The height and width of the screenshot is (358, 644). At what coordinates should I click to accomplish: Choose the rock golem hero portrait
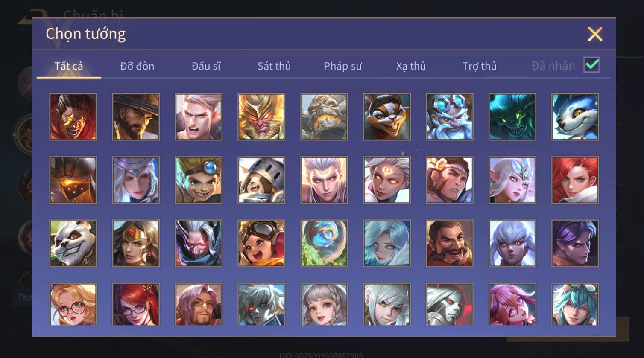(324, 117)
